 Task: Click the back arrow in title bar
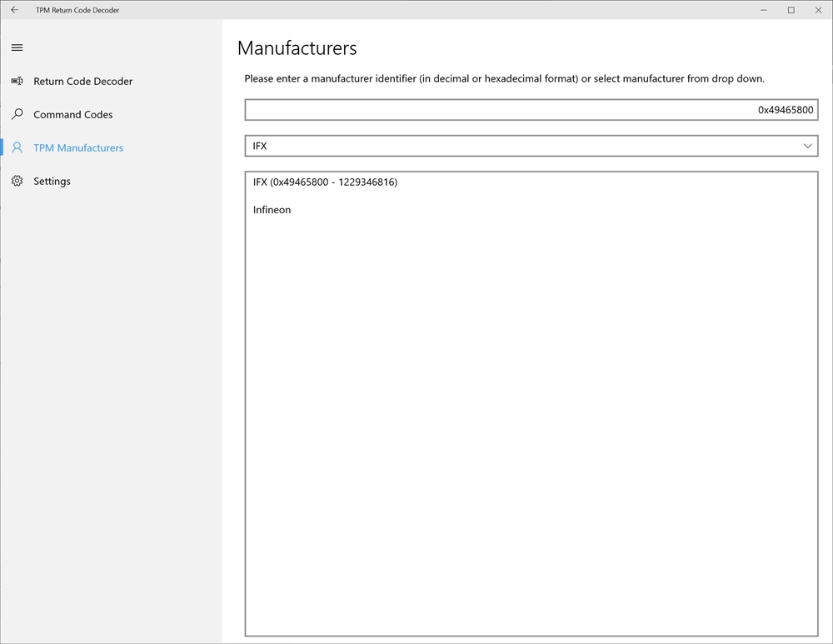(14, 10)
